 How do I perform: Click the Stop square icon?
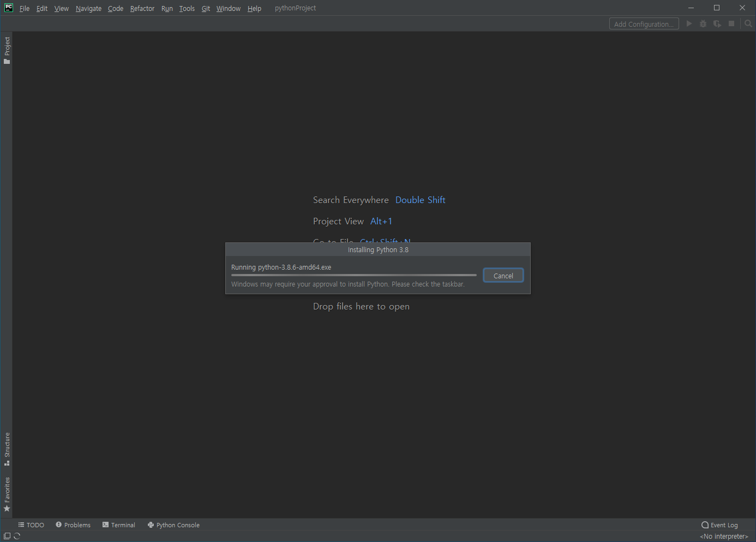pos(731,23)
